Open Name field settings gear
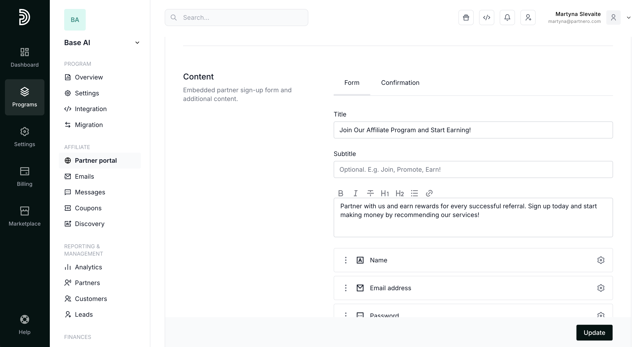 click(601, 260)
